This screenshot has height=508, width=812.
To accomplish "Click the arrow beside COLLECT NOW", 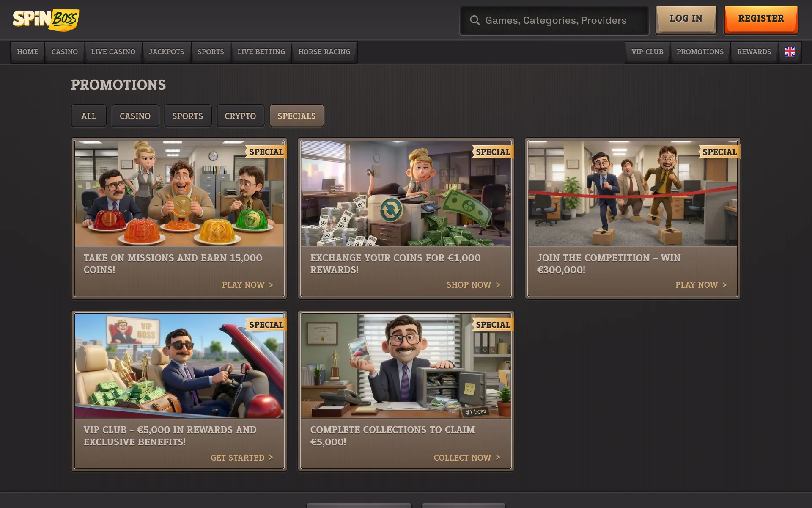I will coord(498,458).
